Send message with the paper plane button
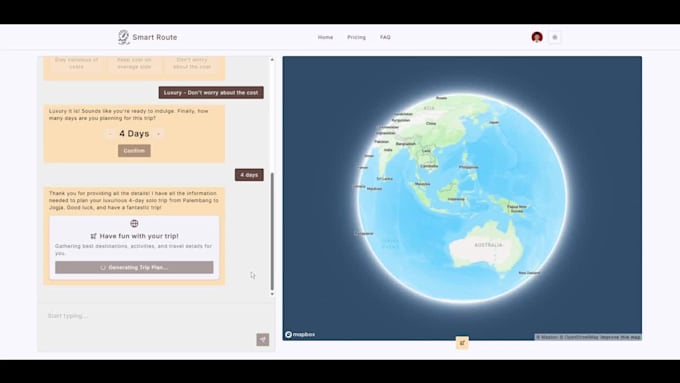680x383 pixels. click(x=263, y=340)
